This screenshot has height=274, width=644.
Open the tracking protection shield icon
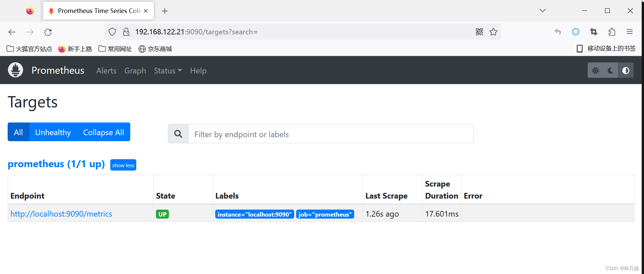tap(112, 32)
